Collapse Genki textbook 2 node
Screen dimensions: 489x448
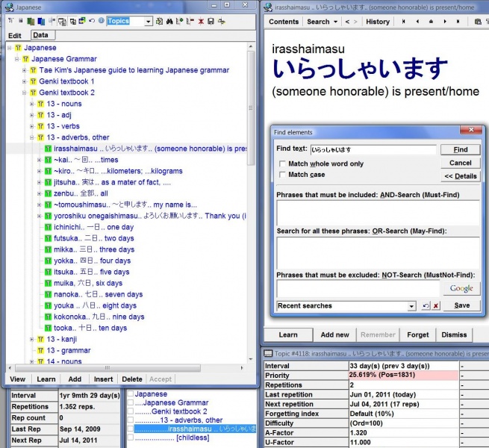coord(25,93)
